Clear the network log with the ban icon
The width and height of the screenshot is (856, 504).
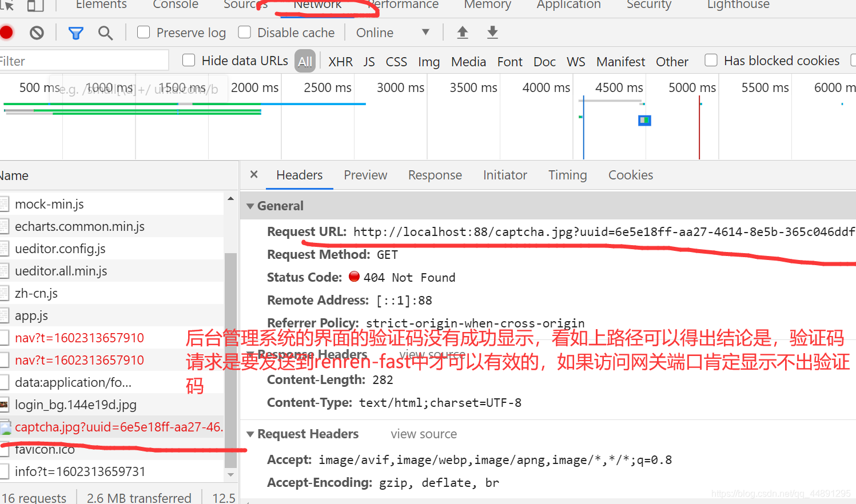37,33
